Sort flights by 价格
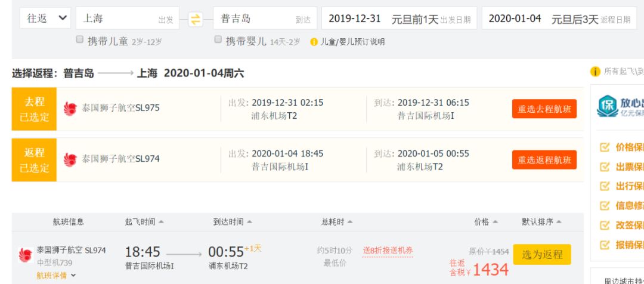 click(486, 222)
